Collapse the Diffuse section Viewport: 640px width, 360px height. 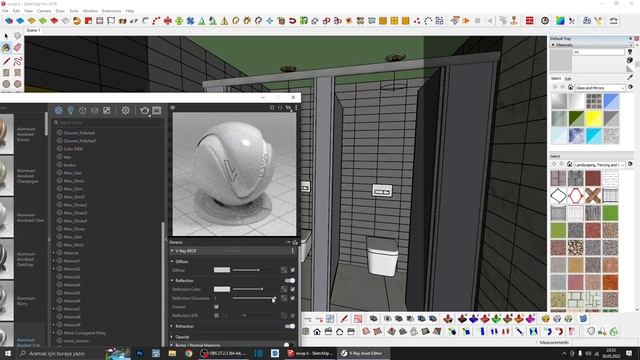point(172,261)
